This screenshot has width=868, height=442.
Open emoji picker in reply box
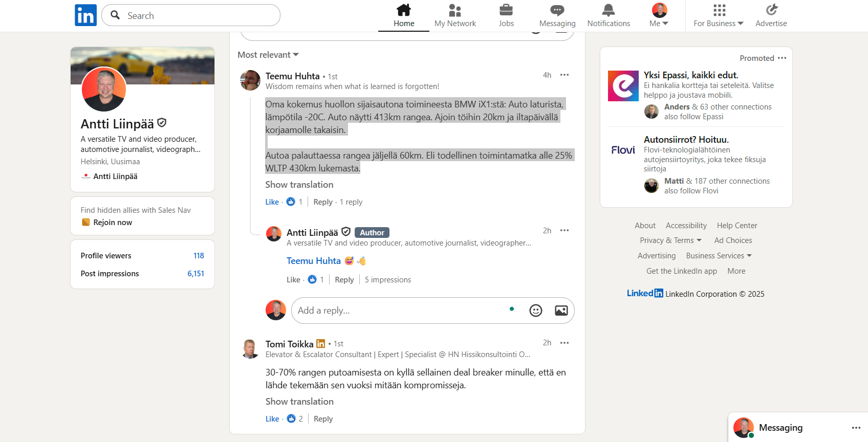coord(536,311)
